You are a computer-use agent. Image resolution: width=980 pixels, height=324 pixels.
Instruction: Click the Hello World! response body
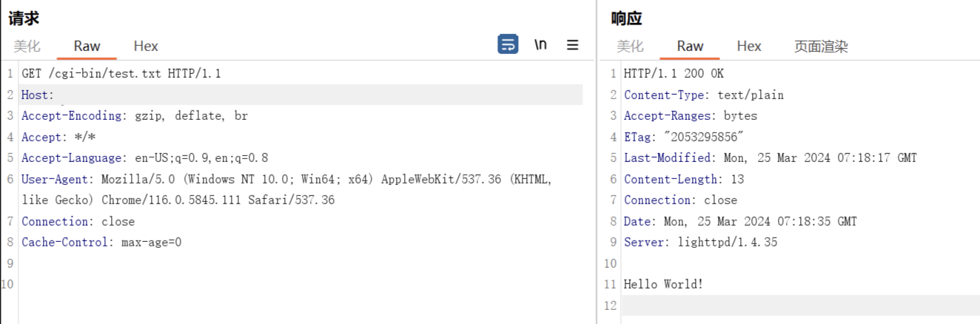[x=664, y=285]
